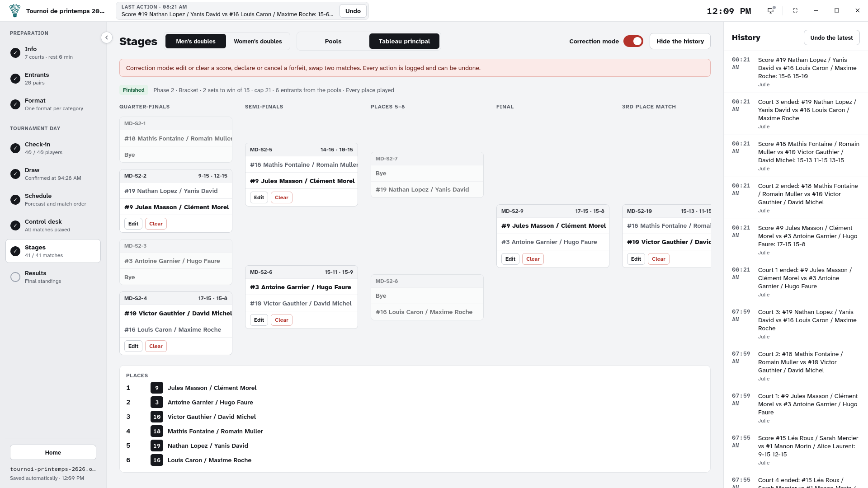The width and height of the screenshot is (868, 488).
Task: Click Undo the latest button
Action: tap(831, 38)
